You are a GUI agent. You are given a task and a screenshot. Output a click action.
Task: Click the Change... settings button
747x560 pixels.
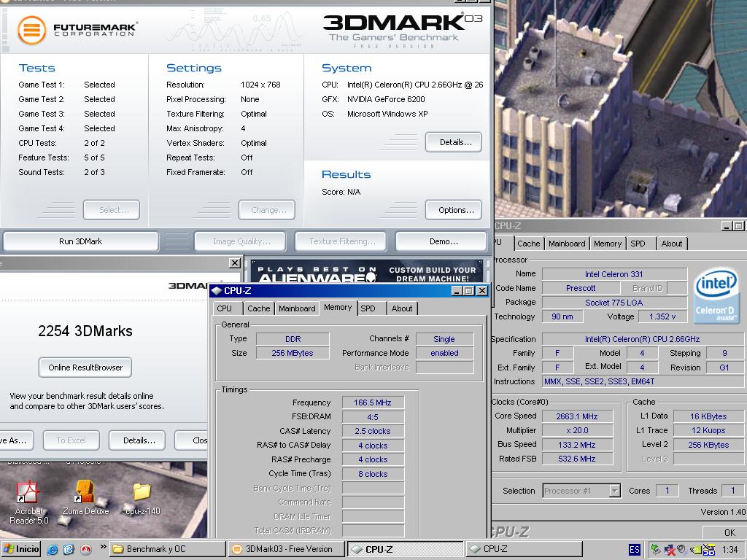pyautogui.click(x=267, y=210)
